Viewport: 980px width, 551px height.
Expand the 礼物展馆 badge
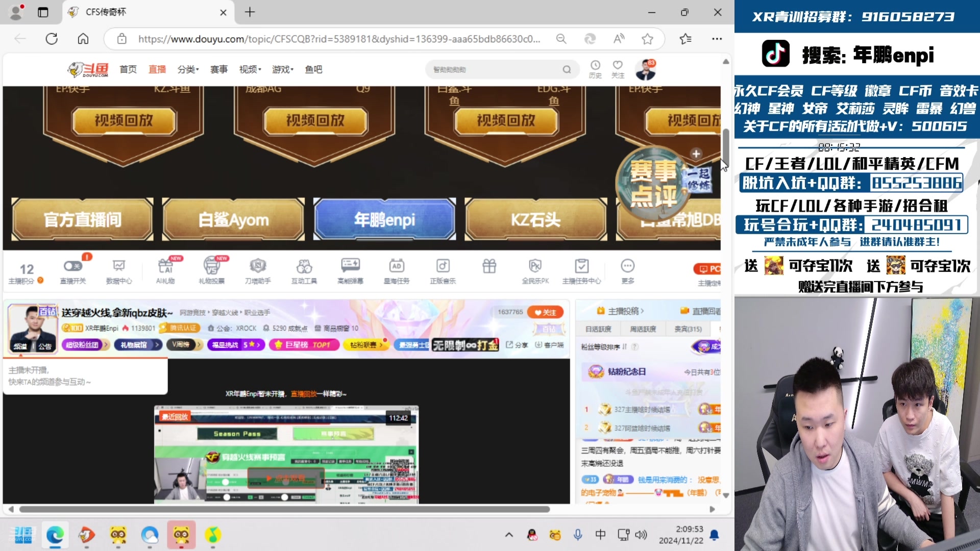[138, 345]
